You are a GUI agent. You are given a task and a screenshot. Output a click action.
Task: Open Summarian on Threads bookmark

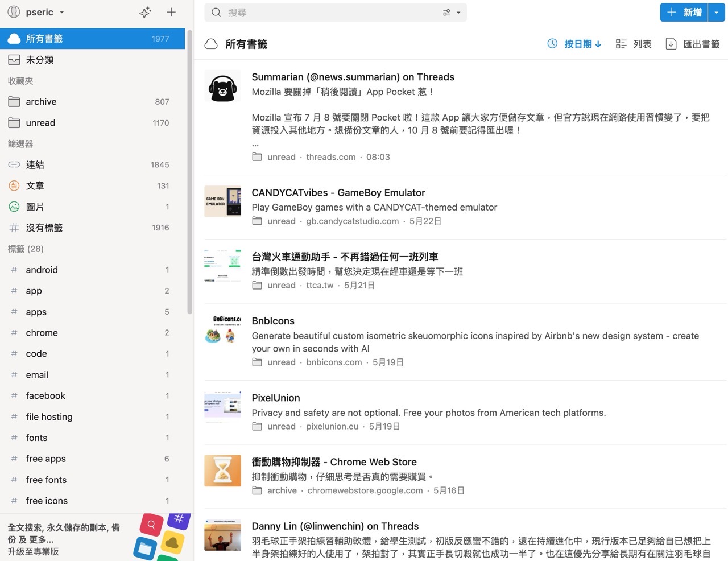click(353, 77)
